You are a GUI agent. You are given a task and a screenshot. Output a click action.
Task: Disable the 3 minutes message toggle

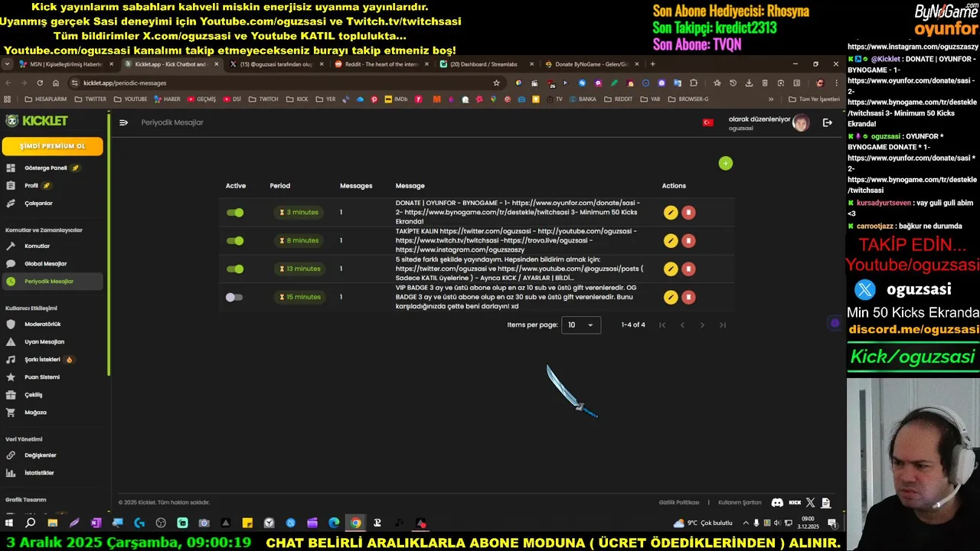[x=235, y=213]
